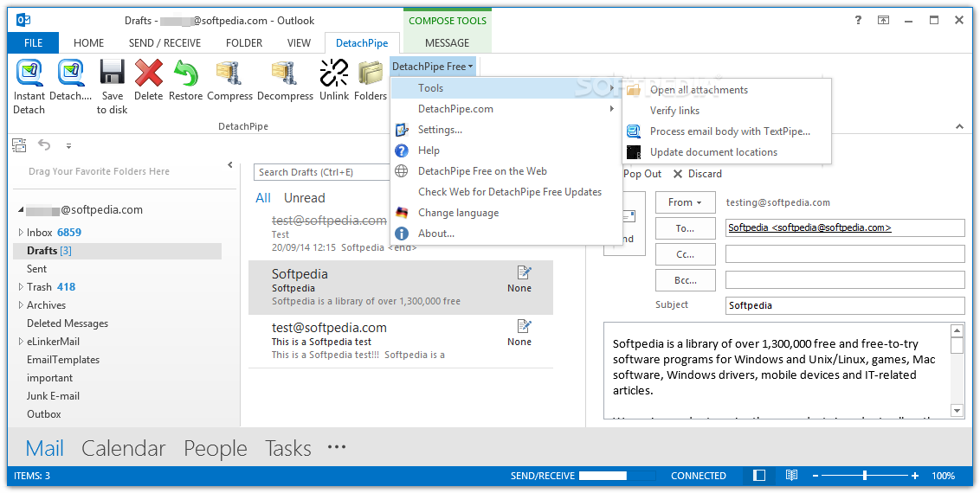Click Pop Out in reading pane
Viewport: 980px width, 493px height.
642,174
